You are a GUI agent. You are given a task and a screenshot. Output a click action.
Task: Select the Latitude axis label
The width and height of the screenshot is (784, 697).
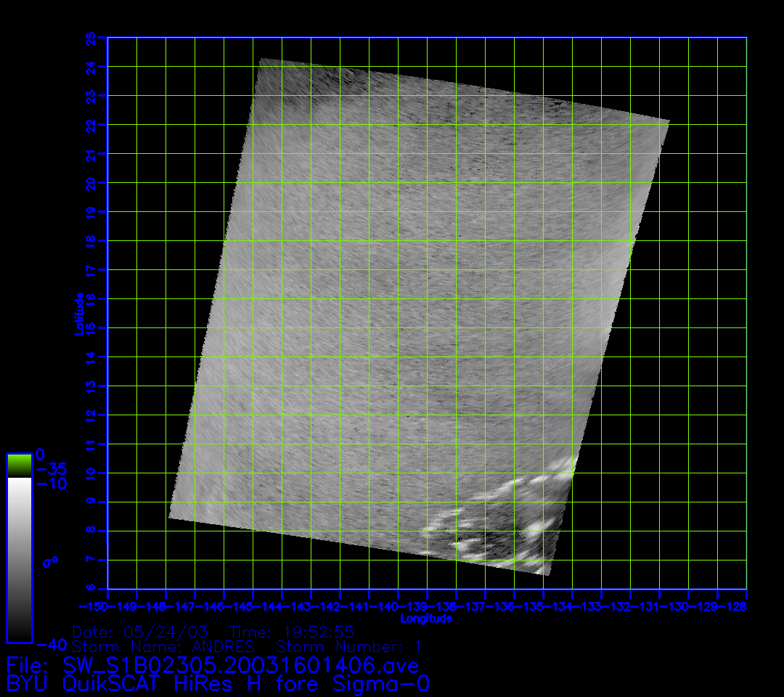pos(78,314)
